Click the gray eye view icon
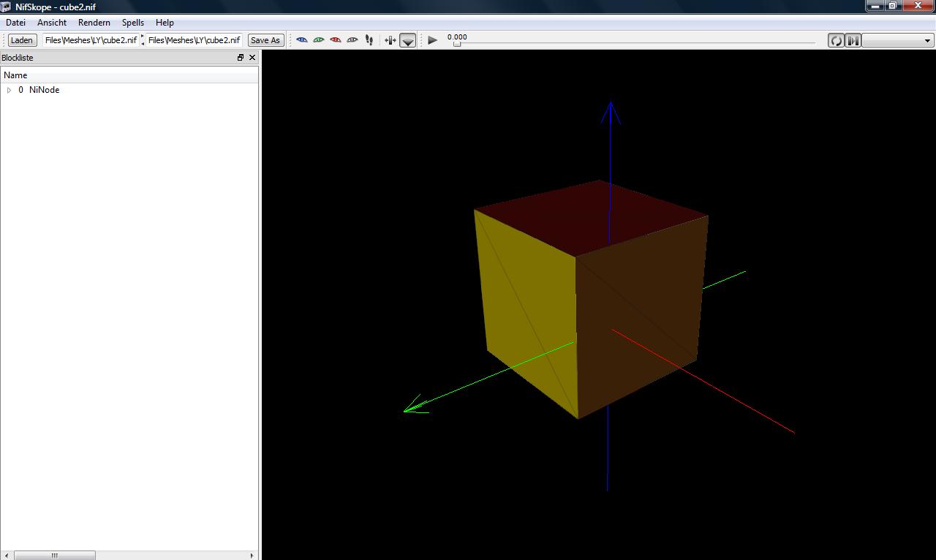The height and width of the screenshot is (560, 936). (352, 40)
